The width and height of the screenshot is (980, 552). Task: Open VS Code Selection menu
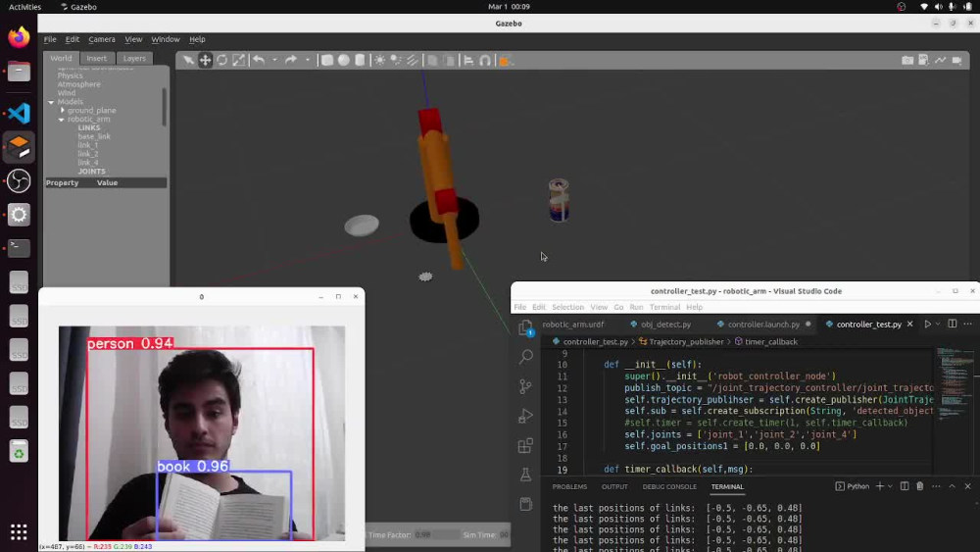coord(567,307)
